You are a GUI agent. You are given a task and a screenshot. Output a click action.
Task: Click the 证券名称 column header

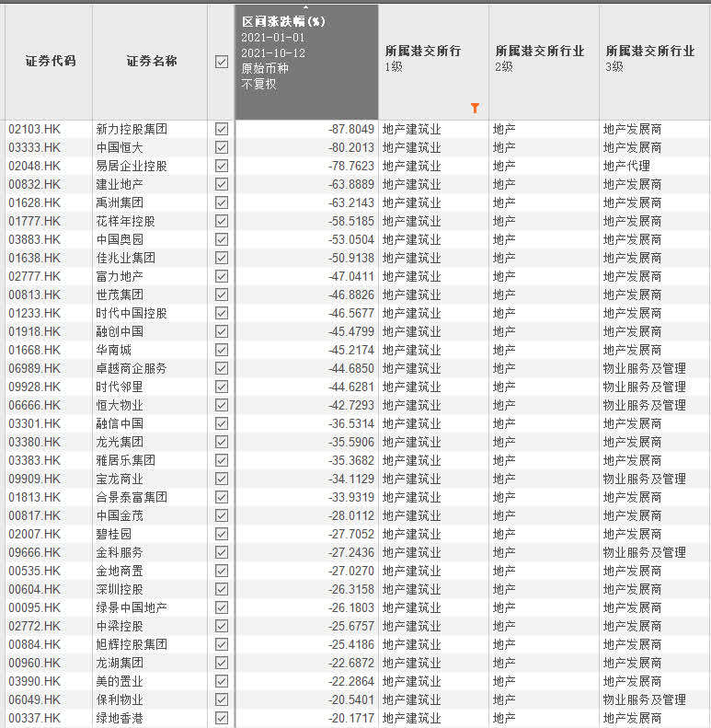point(151,61)
